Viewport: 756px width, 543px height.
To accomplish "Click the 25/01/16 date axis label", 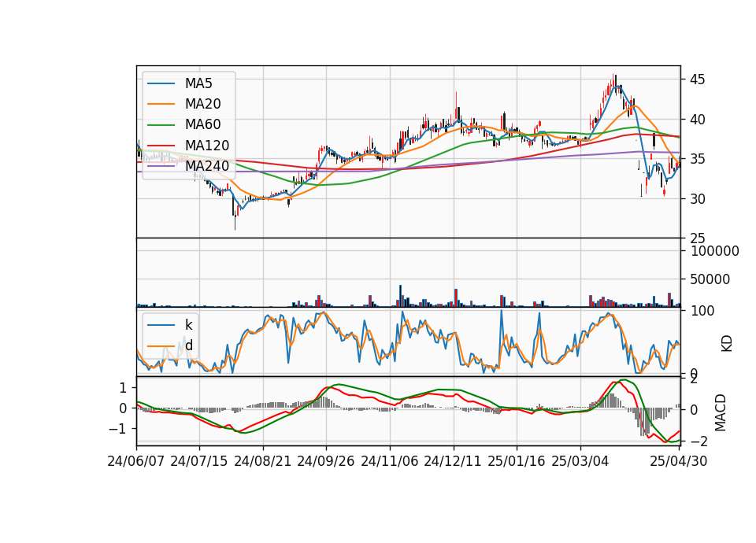I will pos(517,461).
